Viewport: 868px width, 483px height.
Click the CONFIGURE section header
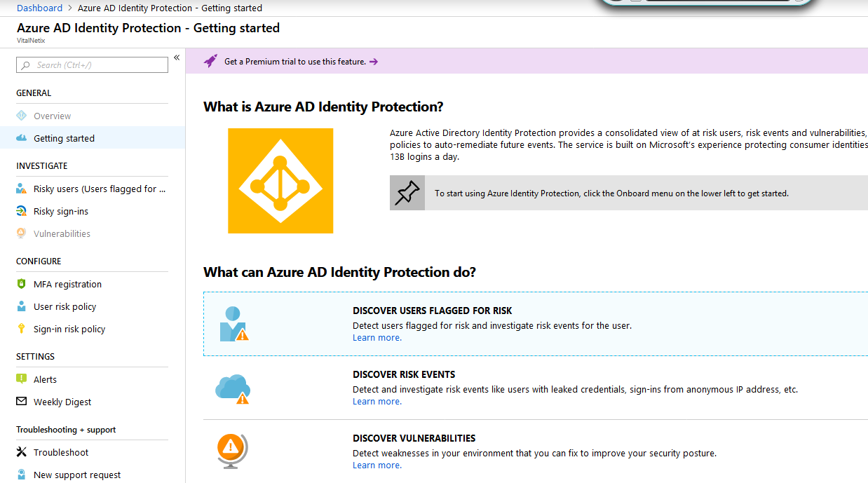(39, 261)
